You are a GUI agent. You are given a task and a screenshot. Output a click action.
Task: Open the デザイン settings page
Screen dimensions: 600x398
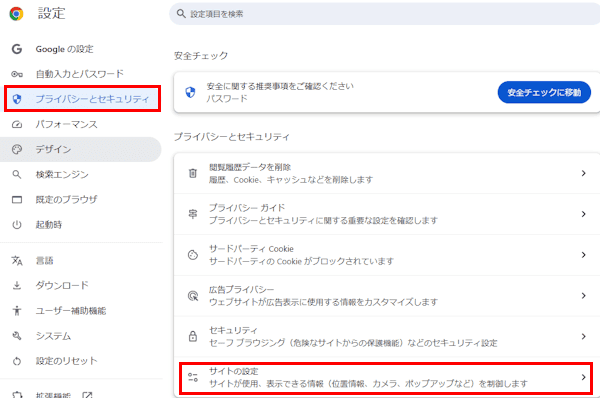(80, 149)
